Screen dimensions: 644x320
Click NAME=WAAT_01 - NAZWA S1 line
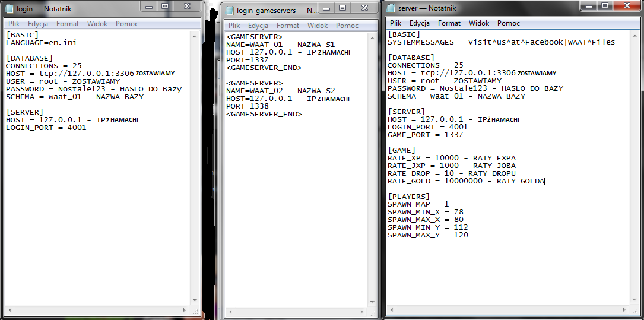point(281,45)
